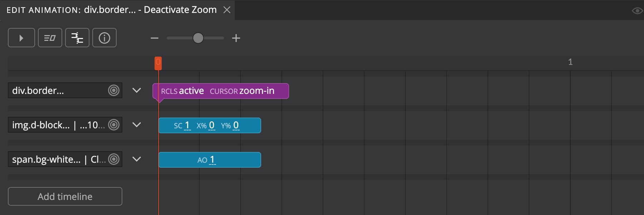Image resolution: width=644 pixels, height=215 pixels.
Task: Click the Add timeline button
Action: (x=65, y=196)
